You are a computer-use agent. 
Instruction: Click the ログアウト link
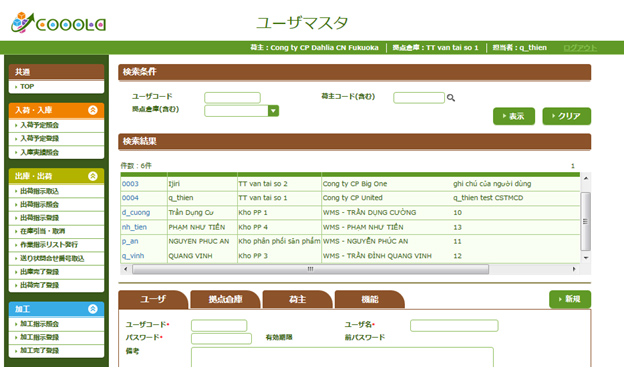pyautogui.click(x=580, y=48)
